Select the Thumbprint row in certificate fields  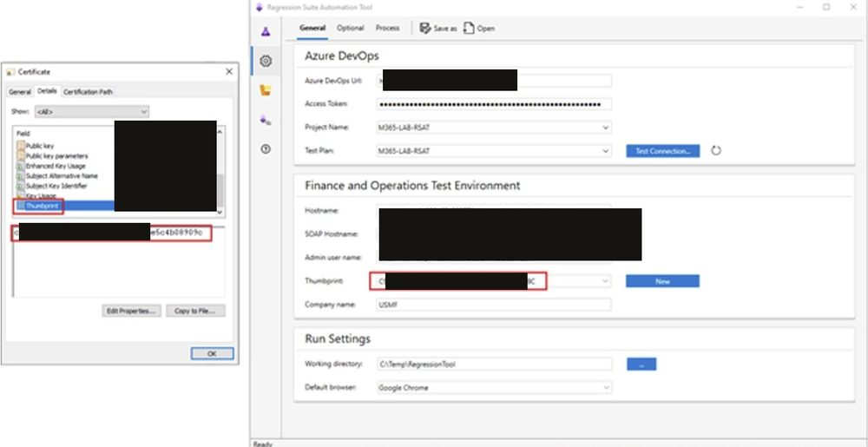tap(64, 206)
